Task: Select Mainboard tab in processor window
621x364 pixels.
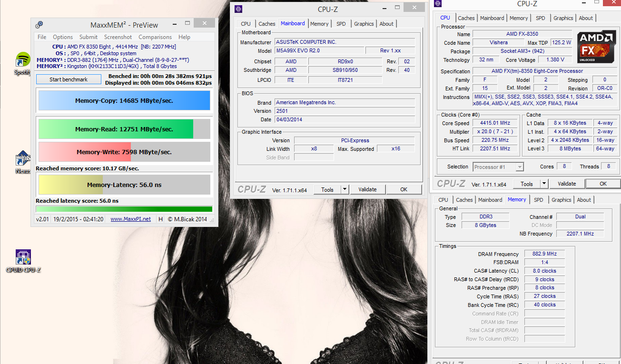Action: [x=492, y=18]
